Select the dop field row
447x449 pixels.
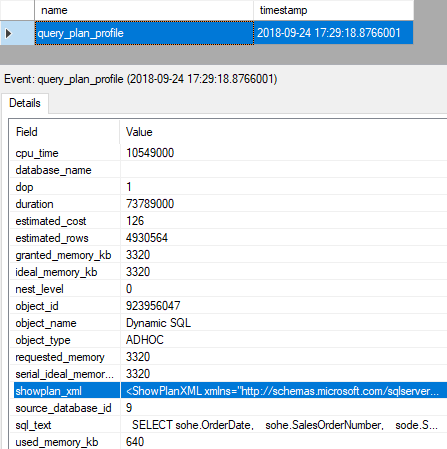pos(229,187)
